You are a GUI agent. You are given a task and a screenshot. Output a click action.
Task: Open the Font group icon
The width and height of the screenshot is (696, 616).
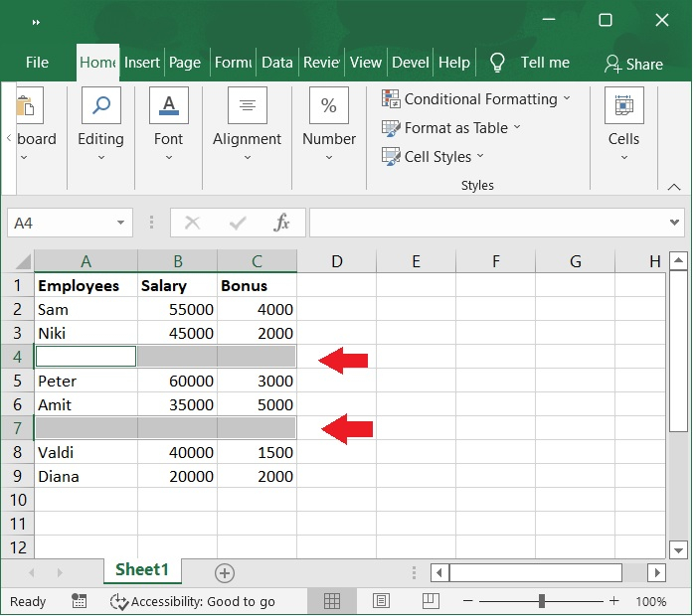(x=169, y=105)
